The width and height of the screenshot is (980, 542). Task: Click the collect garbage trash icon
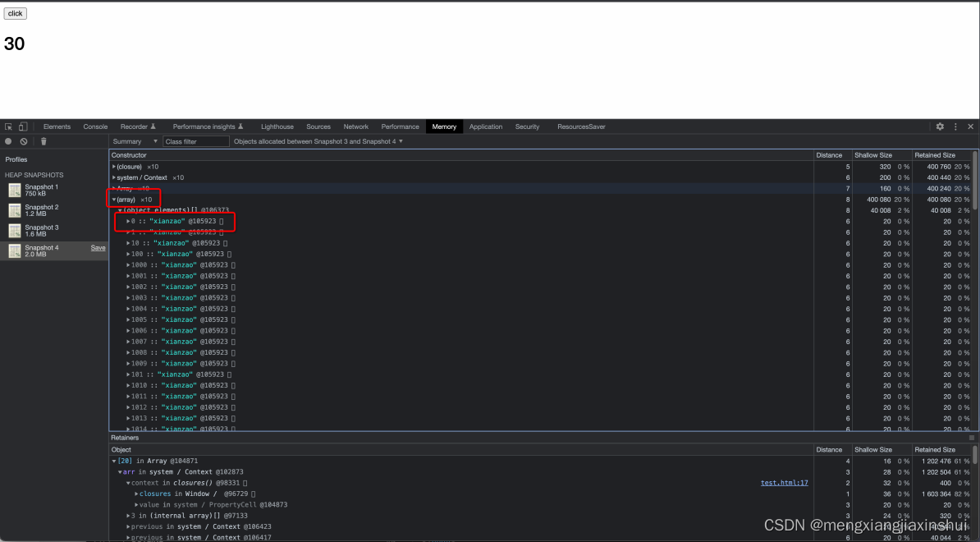44,141
